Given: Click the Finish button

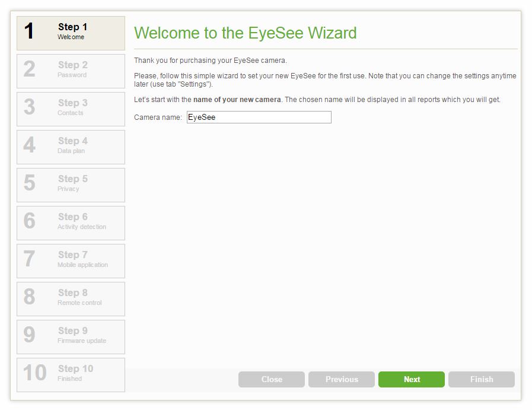Looking at the screenshot, I should coord(481,380).
